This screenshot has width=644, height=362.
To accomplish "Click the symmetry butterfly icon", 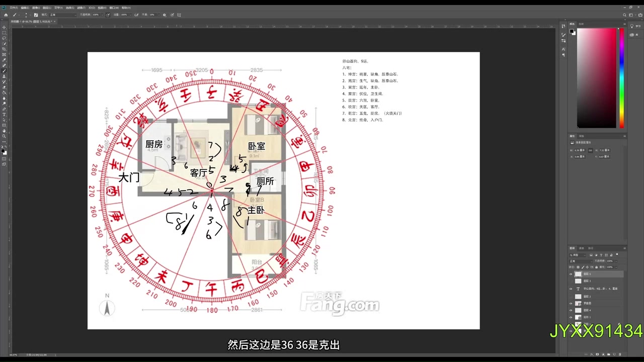I will pyautogui.click(x=179, y=15).
